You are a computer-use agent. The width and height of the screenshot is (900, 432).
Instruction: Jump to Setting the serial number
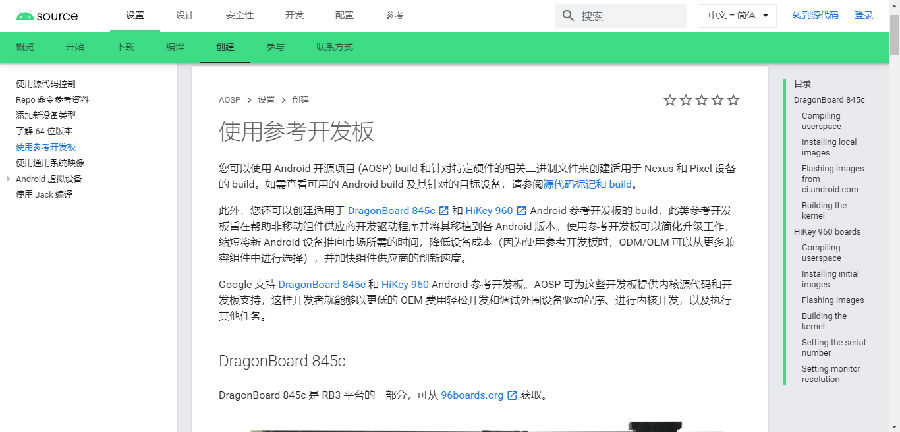click(833, 348)
